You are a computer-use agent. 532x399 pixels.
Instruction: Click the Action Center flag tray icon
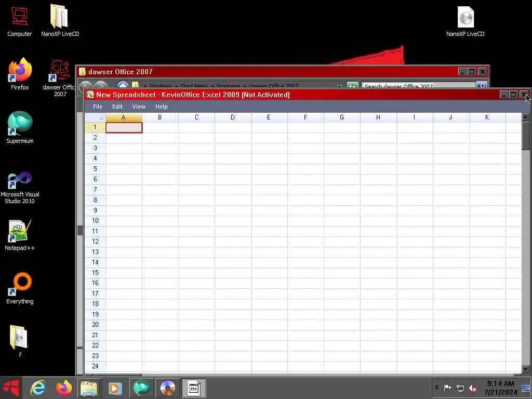tap(447, 388)
